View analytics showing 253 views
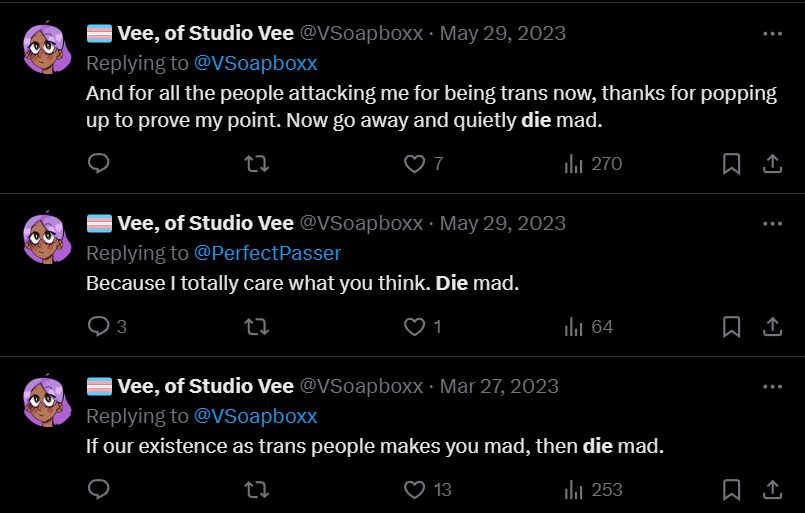The image size is (805, 513). [592, 490]
